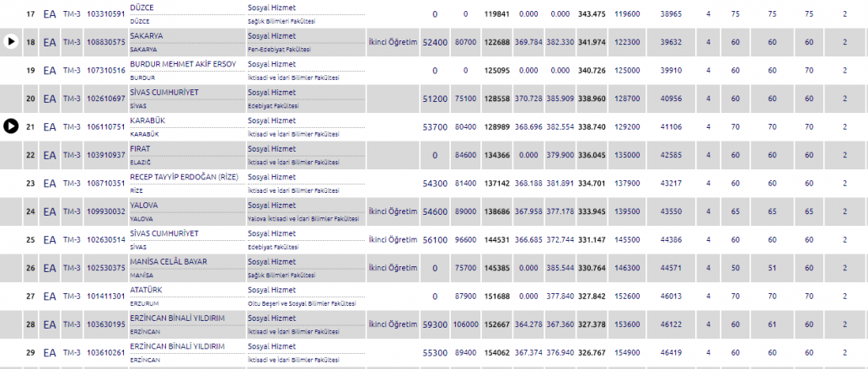Image resolution: width=868 pixels, height=369 pixels.
Task: Click the YALOVA university name
Action: (x=146, y=205)
